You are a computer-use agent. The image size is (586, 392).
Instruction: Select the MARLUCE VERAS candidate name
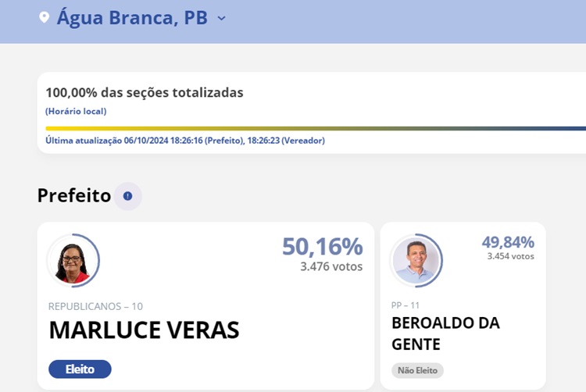(x=144, y=330)
